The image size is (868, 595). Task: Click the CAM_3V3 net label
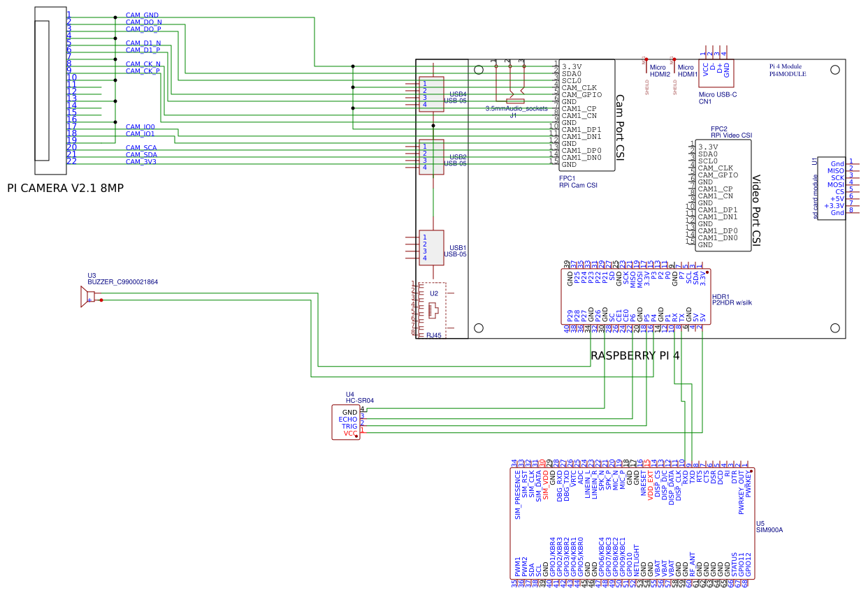pos(141,161)
